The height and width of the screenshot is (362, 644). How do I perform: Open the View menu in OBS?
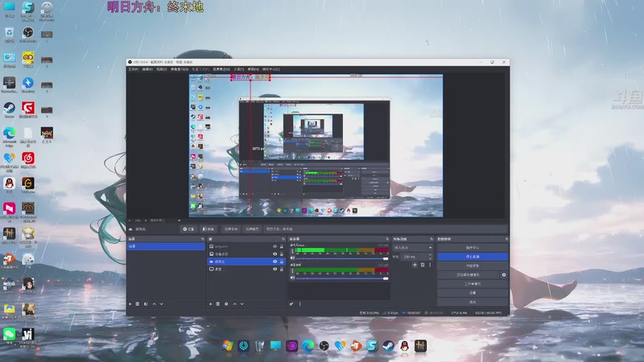point(162,69)
